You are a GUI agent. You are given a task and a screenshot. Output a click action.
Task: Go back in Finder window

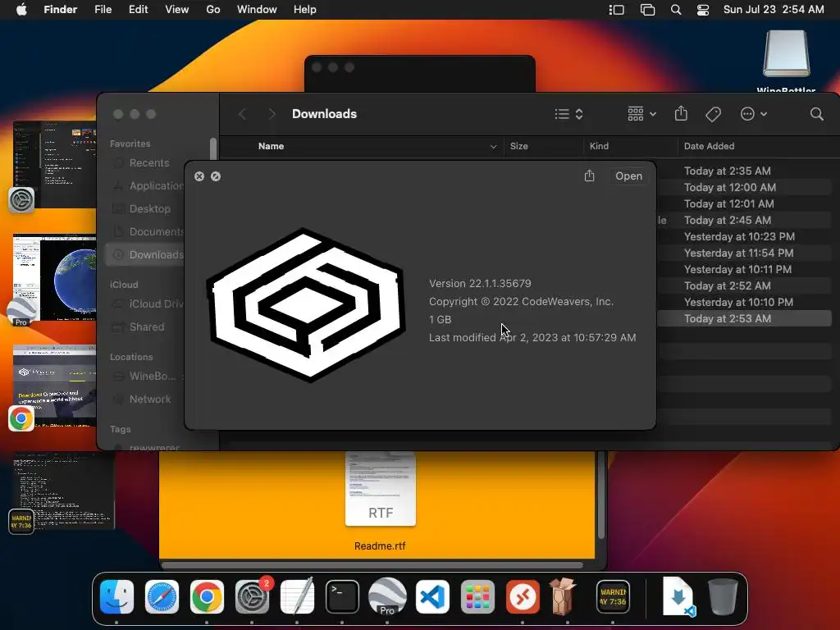coord(243,114)
